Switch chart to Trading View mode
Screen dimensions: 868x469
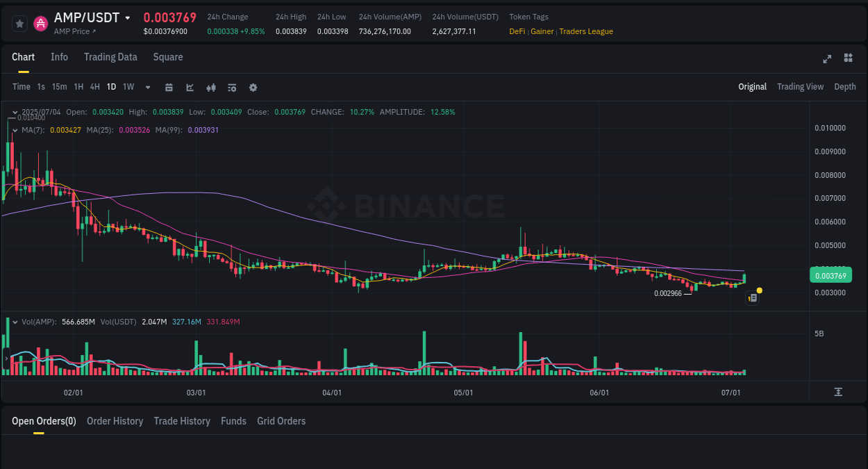pos(800,87)
